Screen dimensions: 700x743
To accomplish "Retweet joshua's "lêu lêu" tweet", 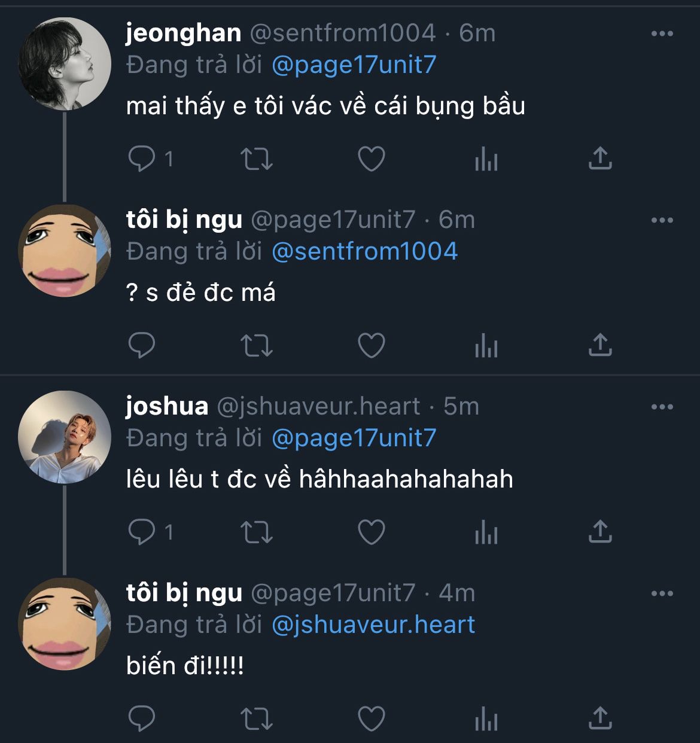I will point(256,532).
